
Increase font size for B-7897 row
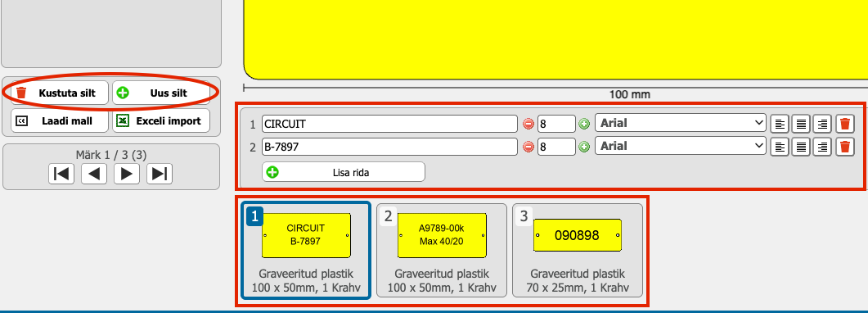pos(584,147)
